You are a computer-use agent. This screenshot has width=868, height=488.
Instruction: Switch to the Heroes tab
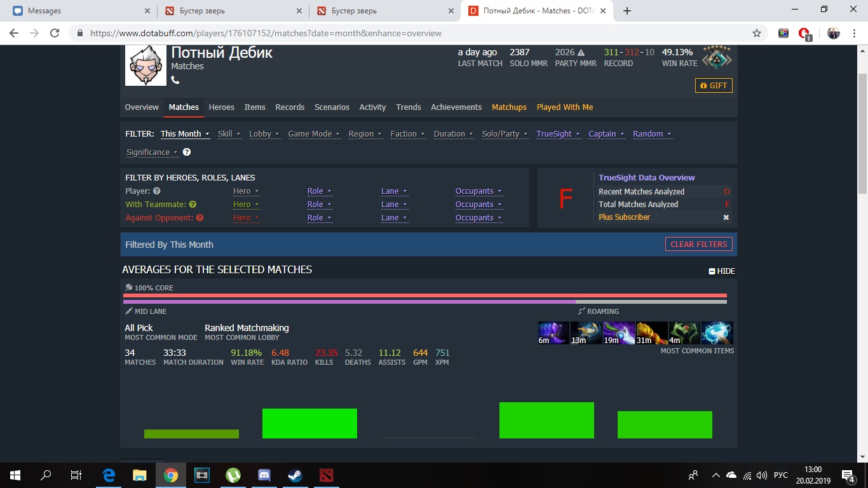(x=221, y=107)
